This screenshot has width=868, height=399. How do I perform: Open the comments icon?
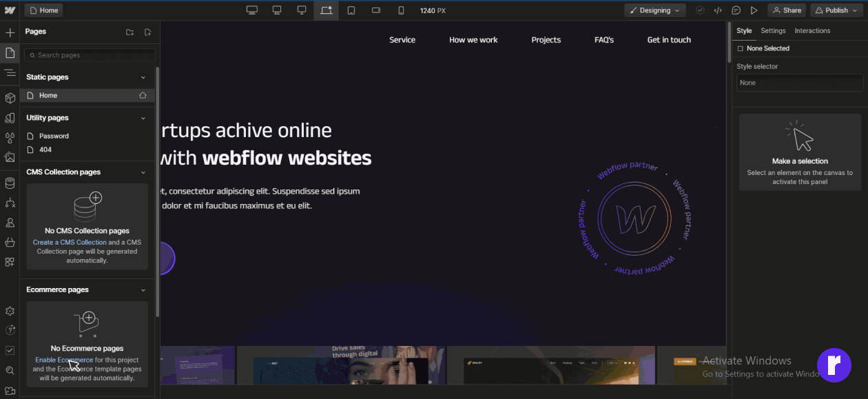tap(736, 10)
